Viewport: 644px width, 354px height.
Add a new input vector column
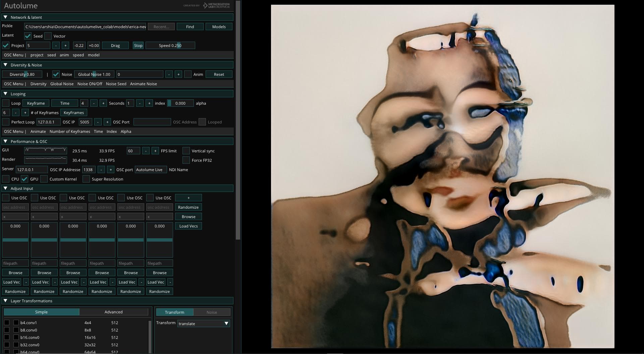(x=189, y=198)
